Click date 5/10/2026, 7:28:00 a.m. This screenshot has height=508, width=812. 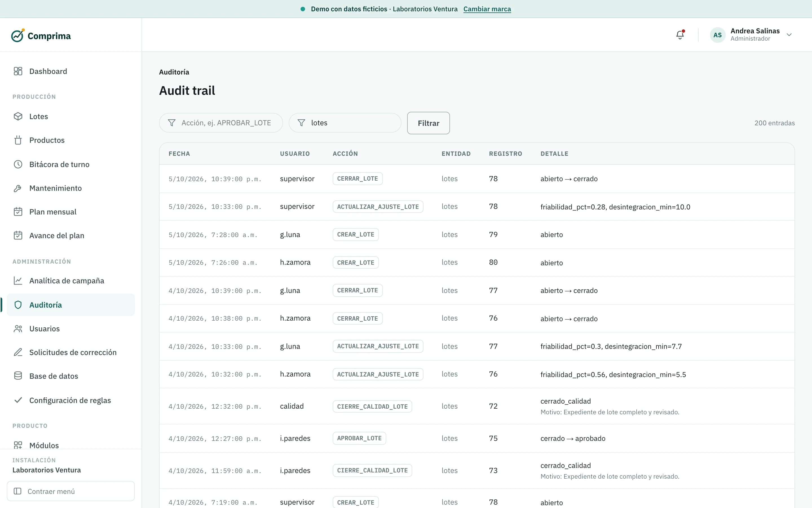[213, 235]
